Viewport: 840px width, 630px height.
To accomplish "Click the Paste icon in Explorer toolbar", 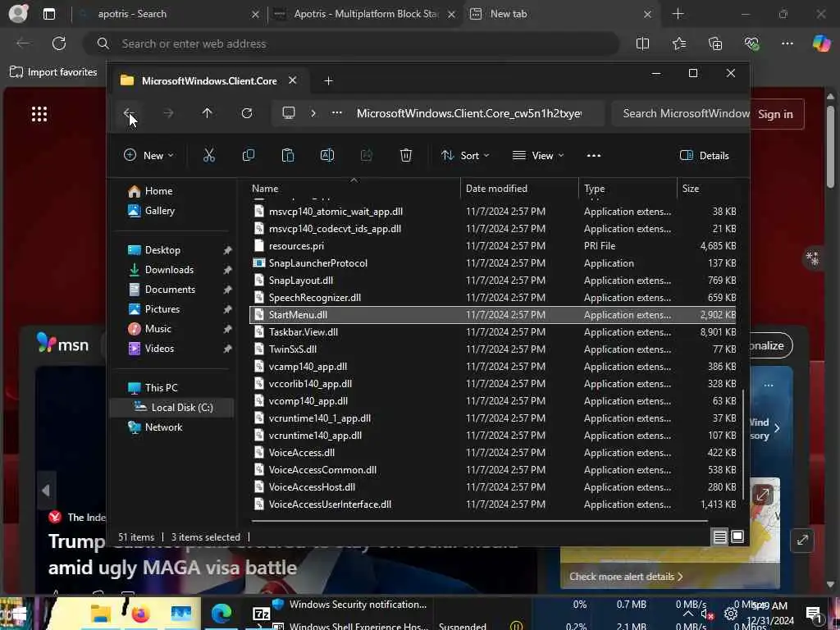I will [288, 155].
